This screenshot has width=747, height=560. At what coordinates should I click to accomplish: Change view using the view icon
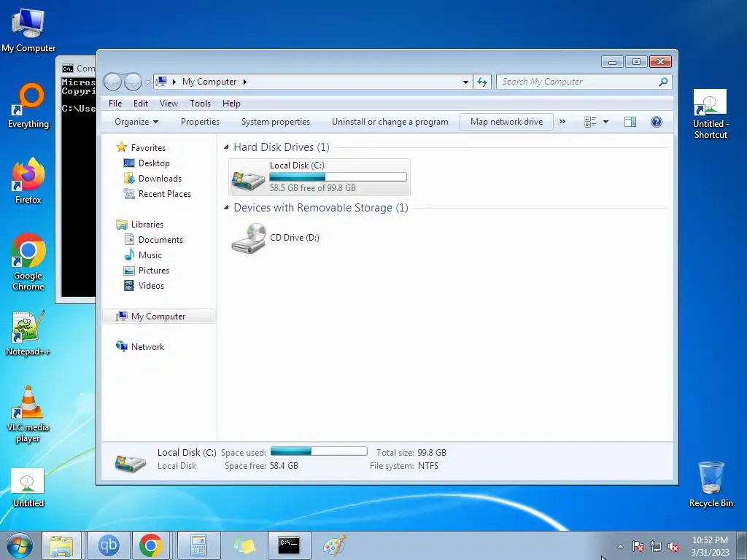[x=590, y=122]
